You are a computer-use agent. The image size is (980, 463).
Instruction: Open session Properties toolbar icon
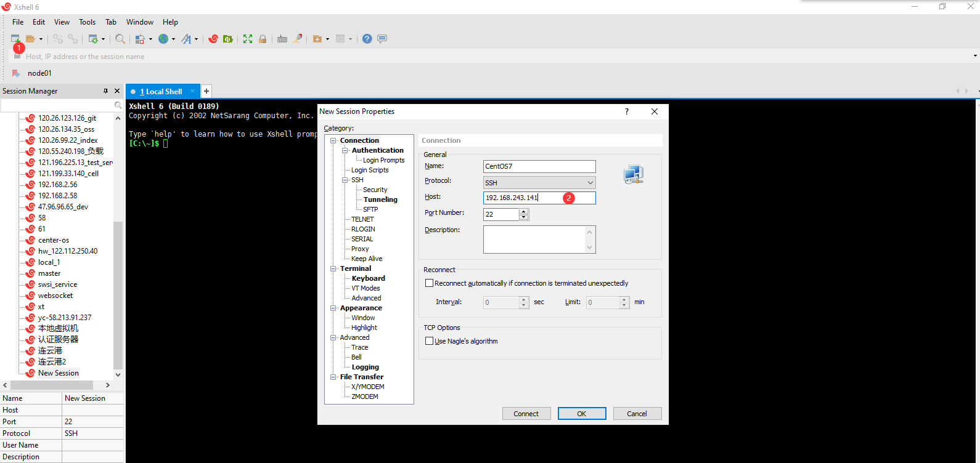[93, 39]
